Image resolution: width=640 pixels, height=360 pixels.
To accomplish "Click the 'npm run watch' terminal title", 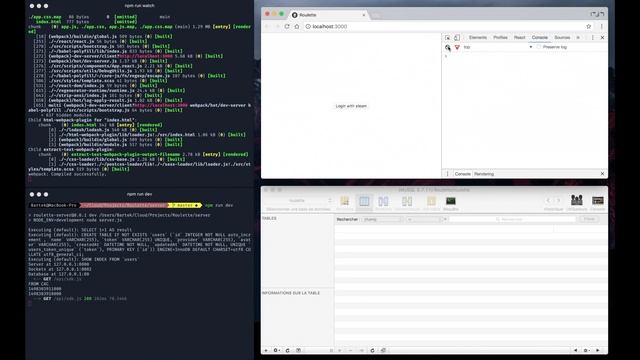I will tap(140, 6).
